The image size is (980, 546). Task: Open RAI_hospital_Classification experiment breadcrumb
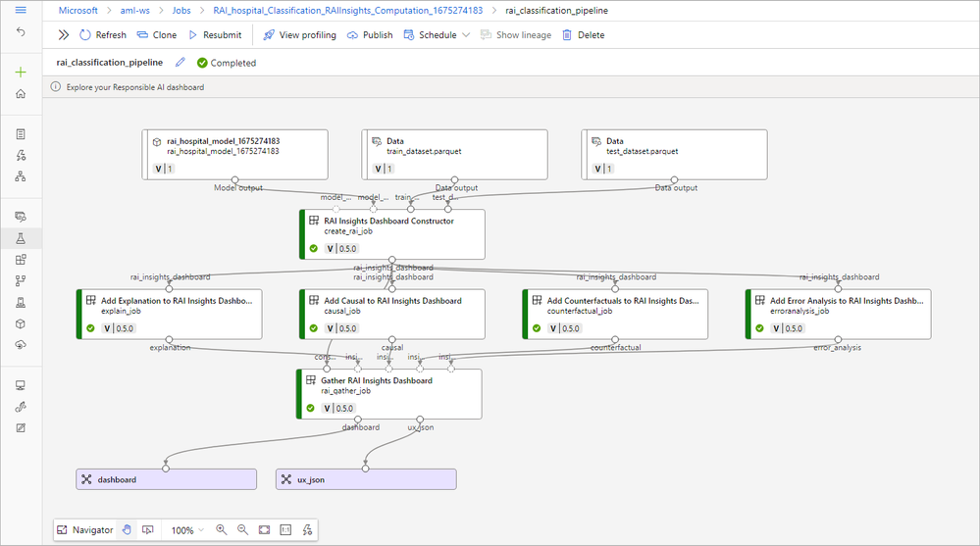(x=348, y=10)
